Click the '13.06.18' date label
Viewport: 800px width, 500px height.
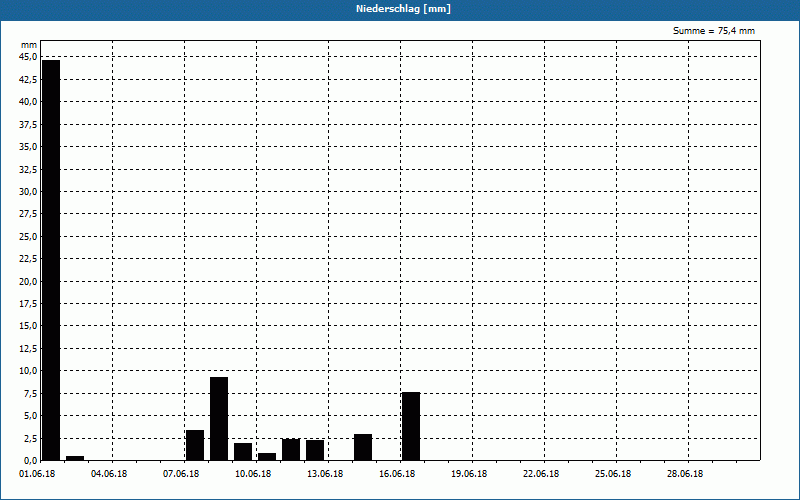pos(325,474)
